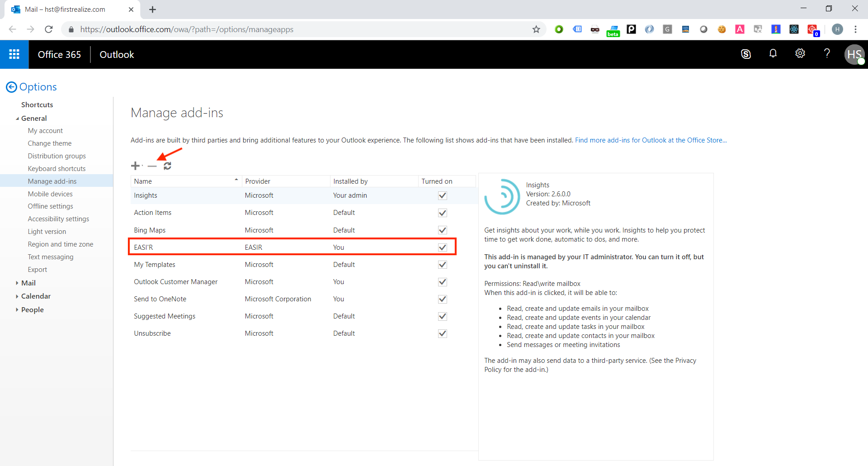Click the grey G extension icon

click(667, 29)
